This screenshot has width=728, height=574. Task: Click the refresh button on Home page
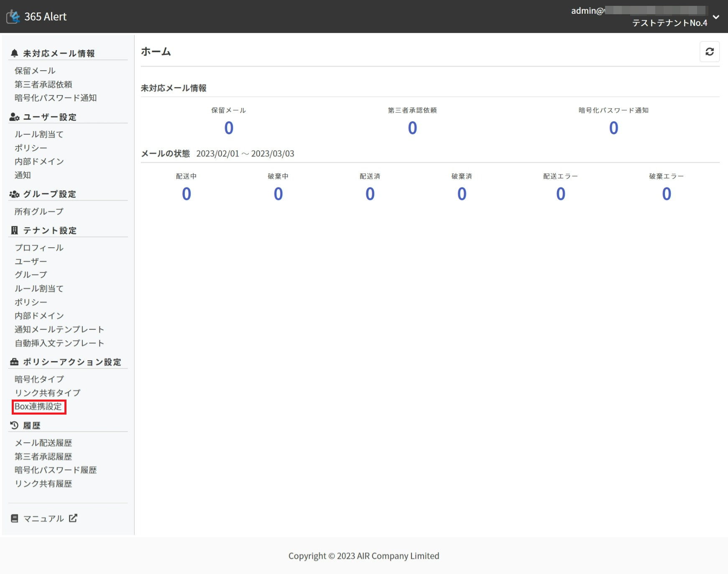coord(709,52)
